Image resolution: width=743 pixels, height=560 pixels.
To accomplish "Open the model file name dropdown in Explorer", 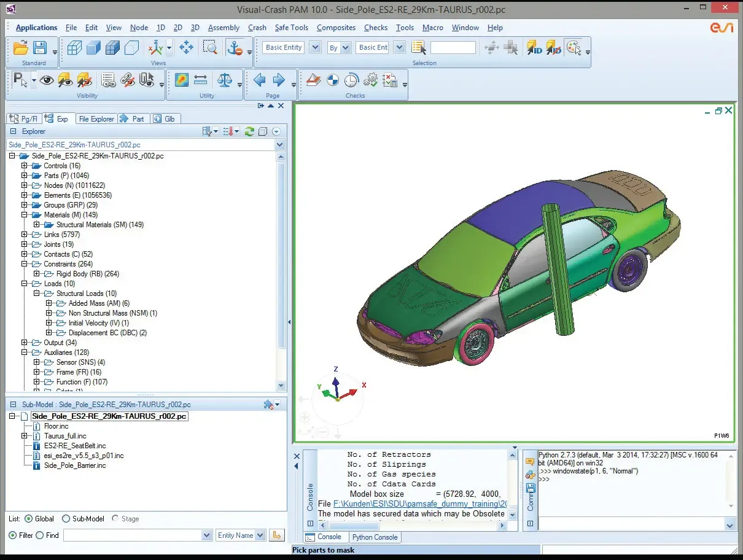I will point(280,145).
